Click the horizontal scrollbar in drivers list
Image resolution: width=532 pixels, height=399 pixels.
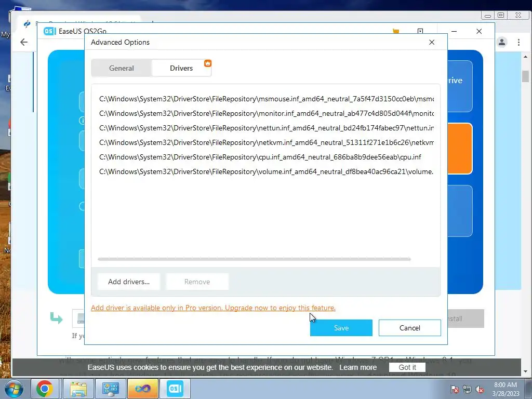pyautogui.click(x=254, y=259)
